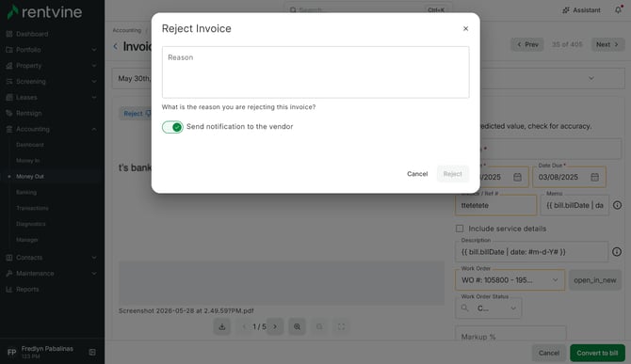The image size is (631, 364).
Task: Go to Money In
Action: point(27,161)
